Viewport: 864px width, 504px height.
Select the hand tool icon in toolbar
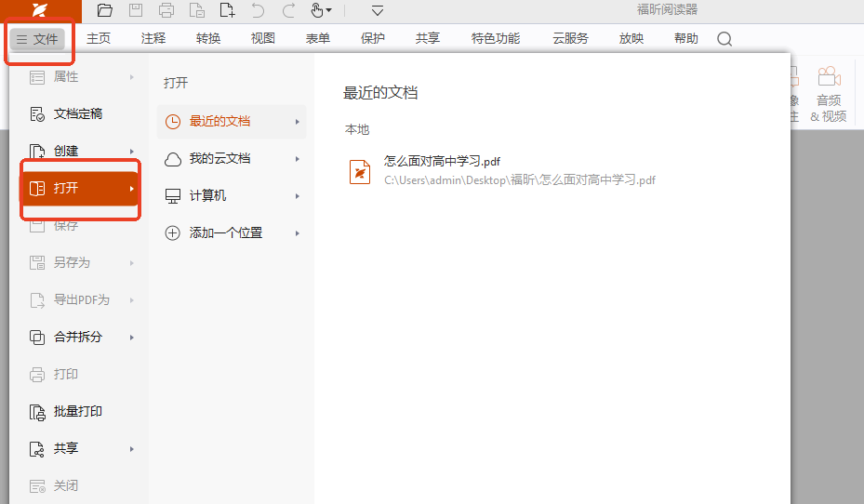point(318,11)
